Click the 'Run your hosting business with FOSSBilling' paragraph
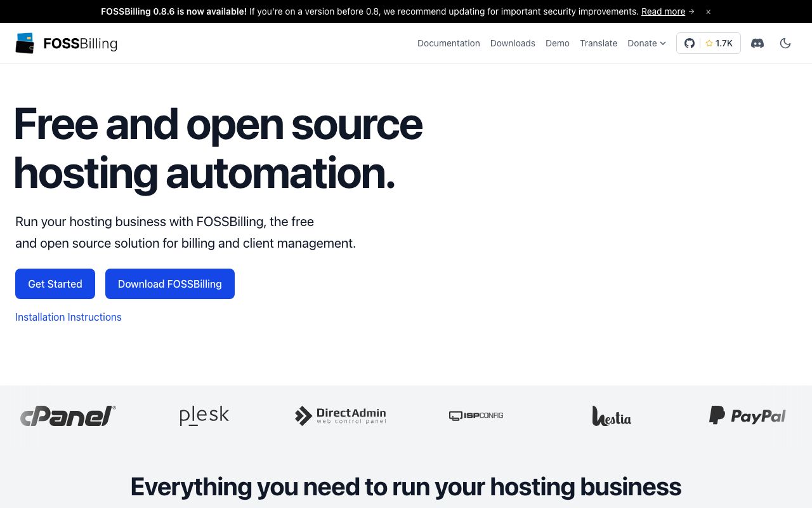Image resolution: width=812 pixels, height=508 pixels. [186, 232]
